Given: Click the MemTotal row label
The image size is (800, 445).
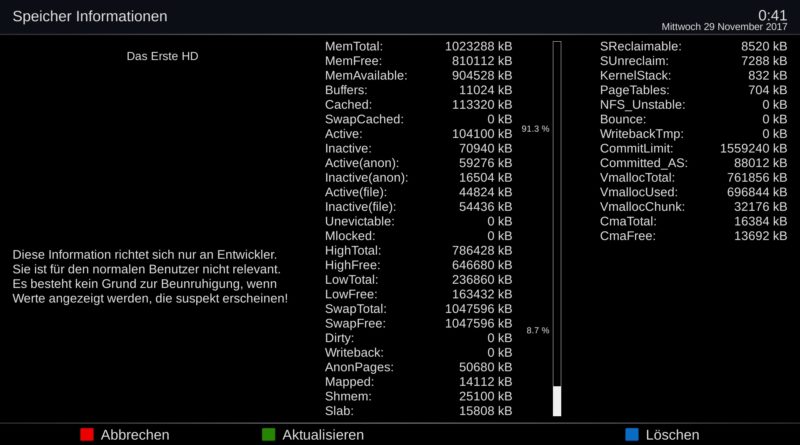Looking at the screenshot, I should click(354, 46).
